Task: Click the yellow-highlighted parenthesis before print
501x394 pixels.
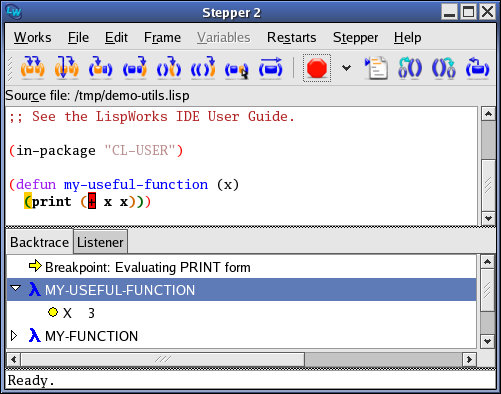Action: pos(28,201)
